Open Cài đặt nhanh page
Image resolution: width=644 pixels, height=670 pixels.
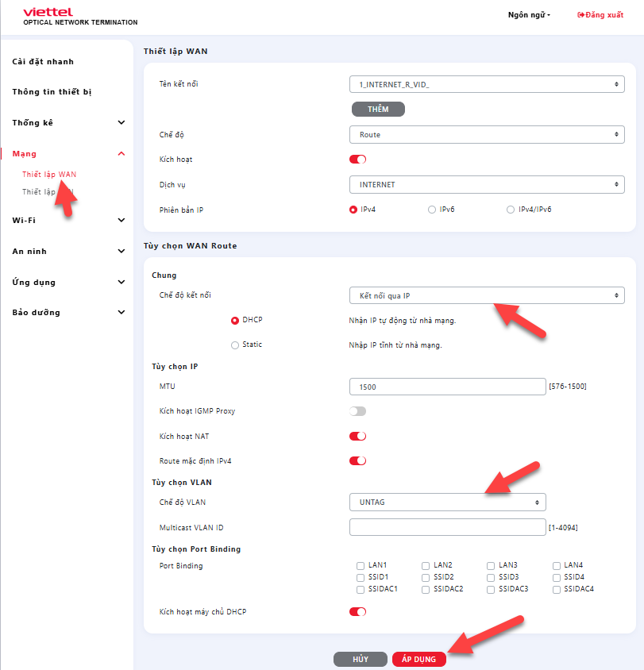(x=43, y=62)
